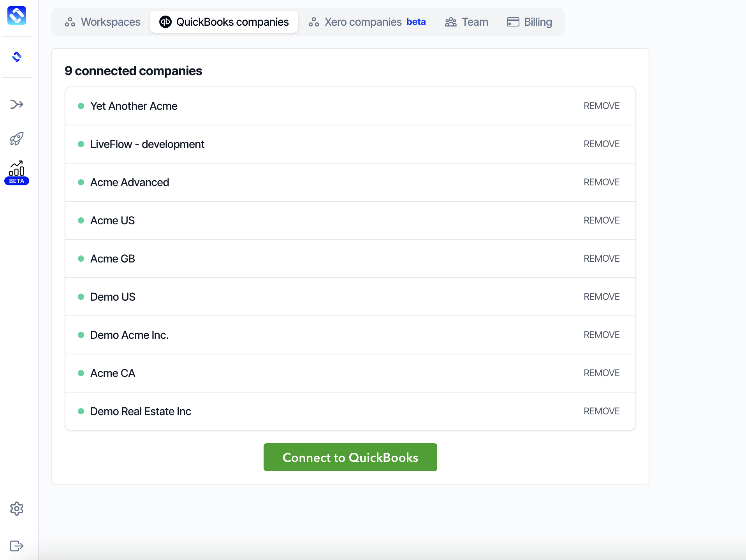Click green status dot beside Demo Real Estate Inc
The height and width of the screenshot is (560, 746).
[81, 411]
